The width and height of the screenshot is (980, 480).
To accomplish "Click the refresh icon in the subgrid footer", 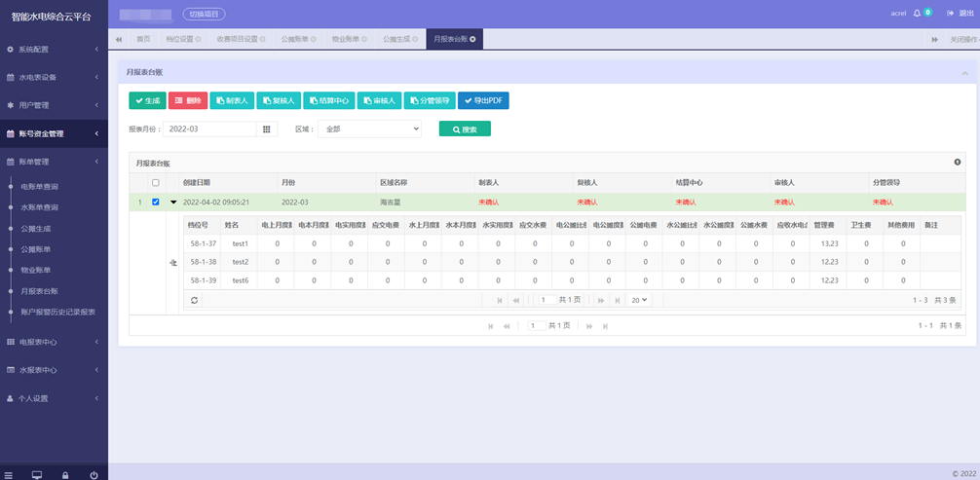I will pos(195,300).
